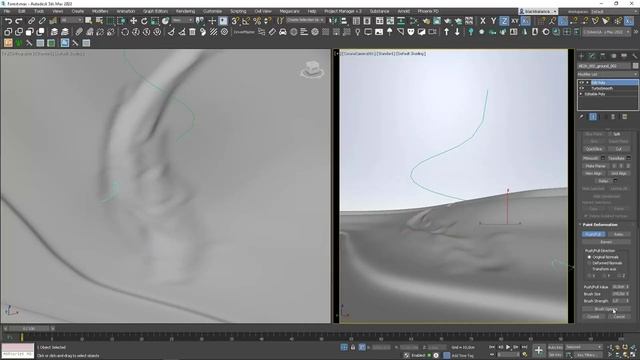
Task: Pin the modifier stack
Action: pos(581,117)
